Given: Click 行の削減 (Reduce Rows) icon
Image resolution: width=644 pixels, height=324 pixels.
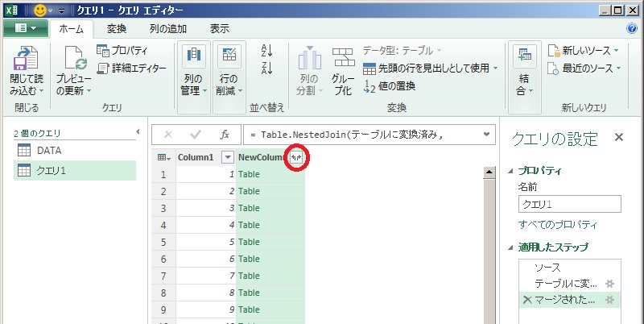Looking at the screenshot, I should coord(229,56).
